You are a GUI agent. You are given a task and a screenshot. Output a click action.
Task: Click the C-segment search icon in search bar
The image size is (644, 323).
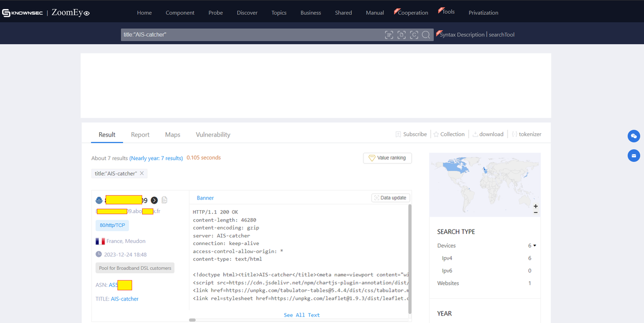pos(414,35)
